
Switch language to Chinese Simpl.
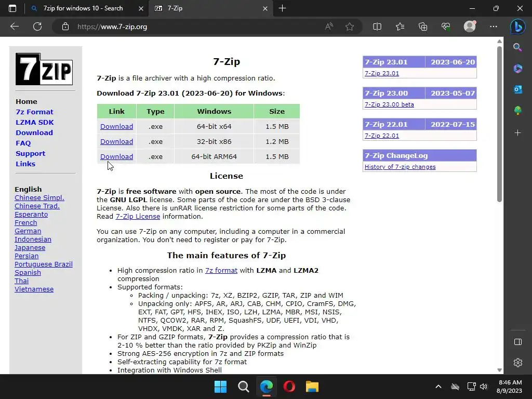(x=39, y=198)
